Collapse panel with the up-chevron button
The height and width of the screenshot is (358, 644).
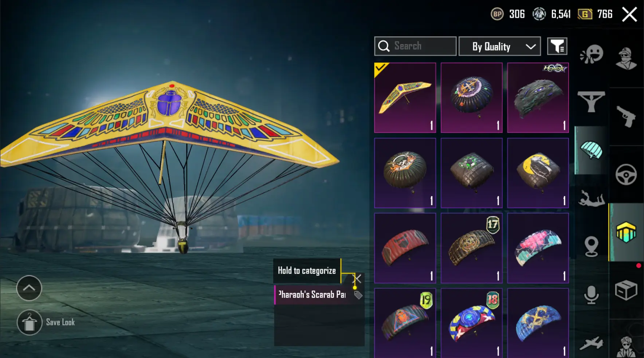(x=29, y=288)
